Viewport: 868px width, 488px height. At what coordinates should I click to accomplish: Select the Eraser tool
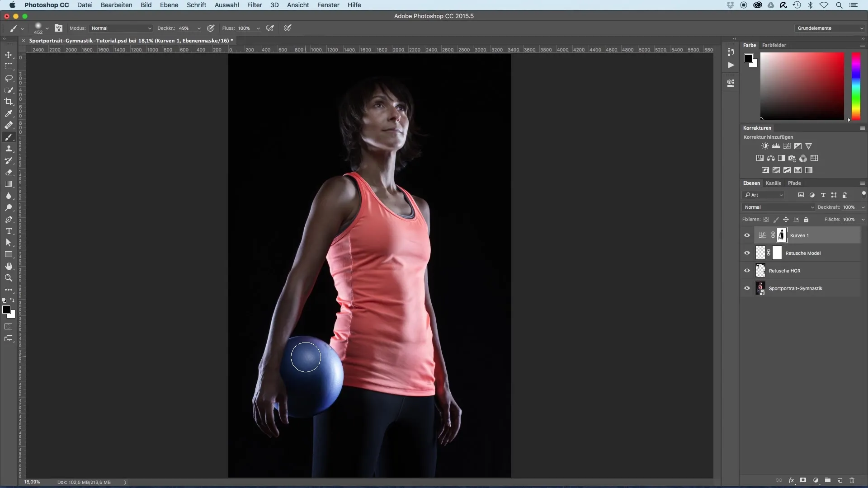click(9, 172)
